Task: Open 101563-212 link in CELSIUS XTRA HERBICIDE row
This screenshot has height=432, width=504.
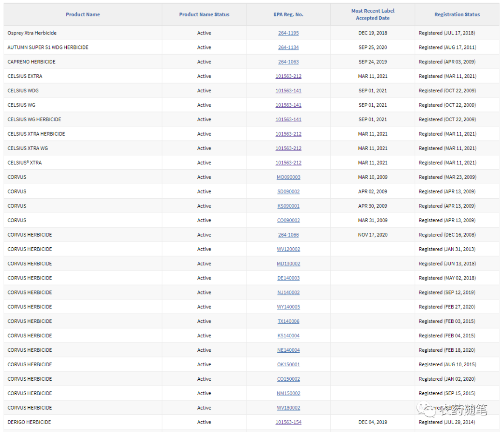Action: 288,134
